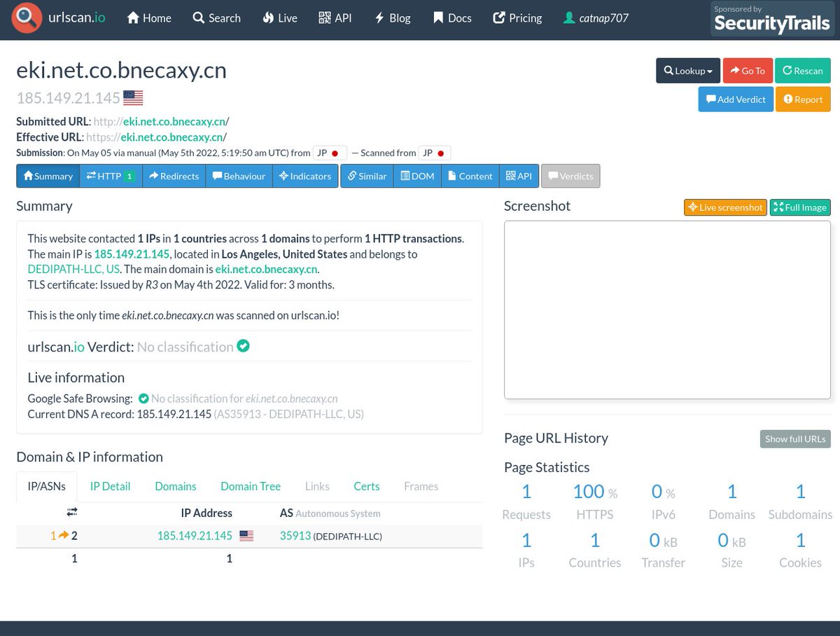View the DOM tab

tap(417, 176)
